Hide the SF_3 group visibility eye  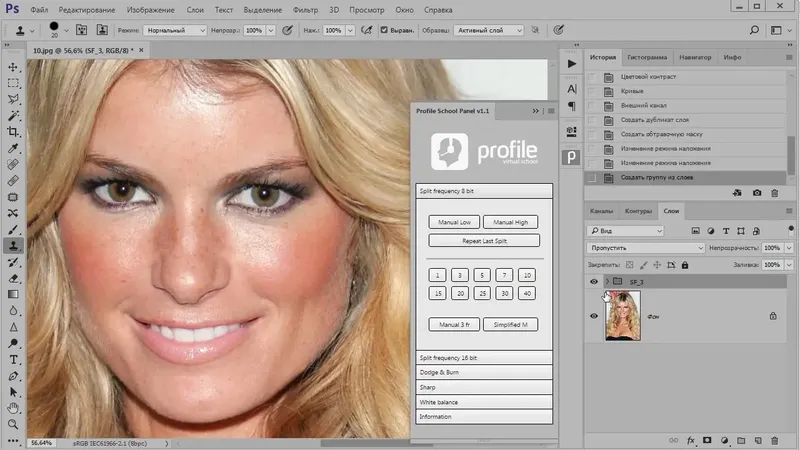[593, 282]
